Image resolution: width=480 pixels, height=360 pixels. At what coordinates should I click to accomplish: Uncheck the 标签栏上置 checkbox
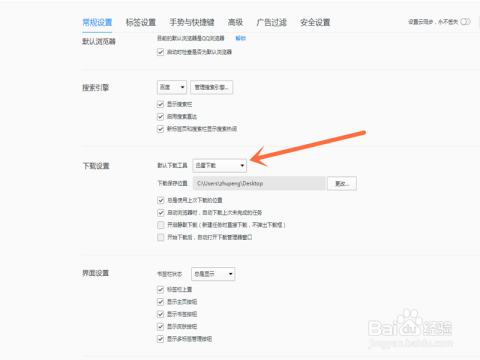[x=160, y=289]
